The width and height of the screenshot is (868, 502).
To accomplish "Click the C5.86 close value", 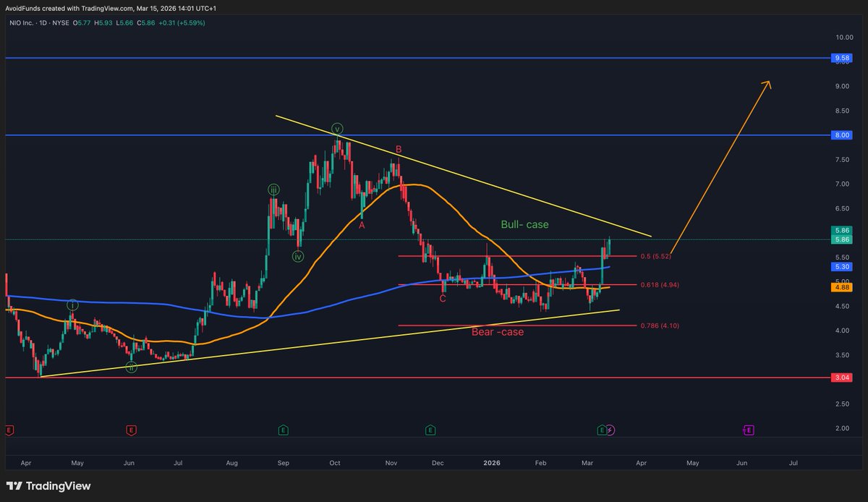I will [147, 22].
